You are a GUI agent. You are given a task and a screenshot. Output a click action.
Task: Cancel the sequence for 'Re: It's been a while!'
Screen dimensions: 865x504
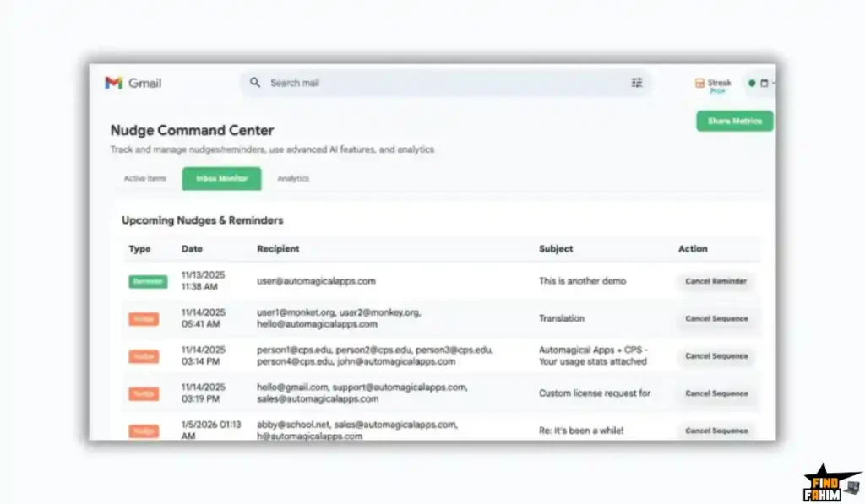coord(716,431)
